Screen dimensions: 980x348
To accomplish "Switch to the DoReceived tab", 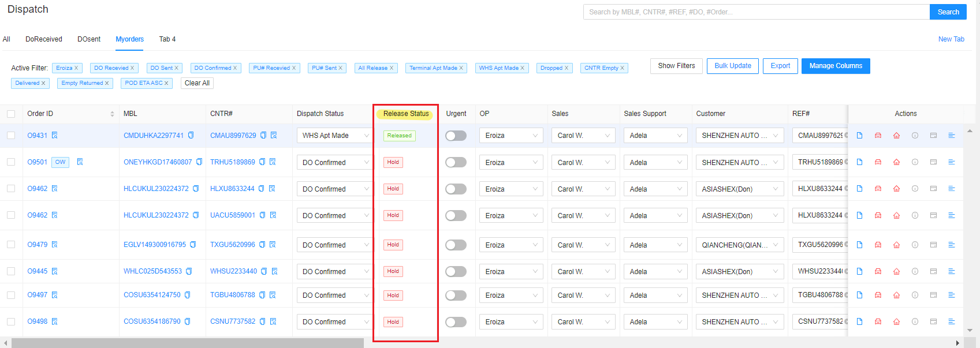I will (44, 39).
